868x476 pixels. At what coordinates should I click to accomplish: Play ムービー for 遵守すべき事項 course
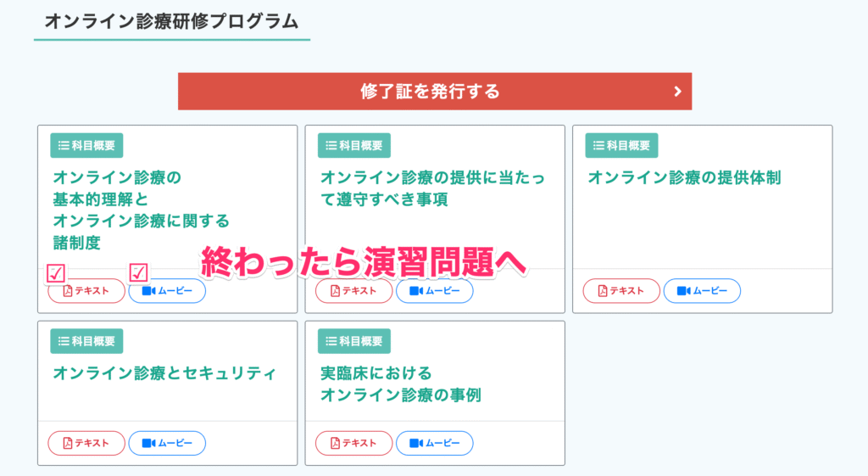(x=434, y=291)
